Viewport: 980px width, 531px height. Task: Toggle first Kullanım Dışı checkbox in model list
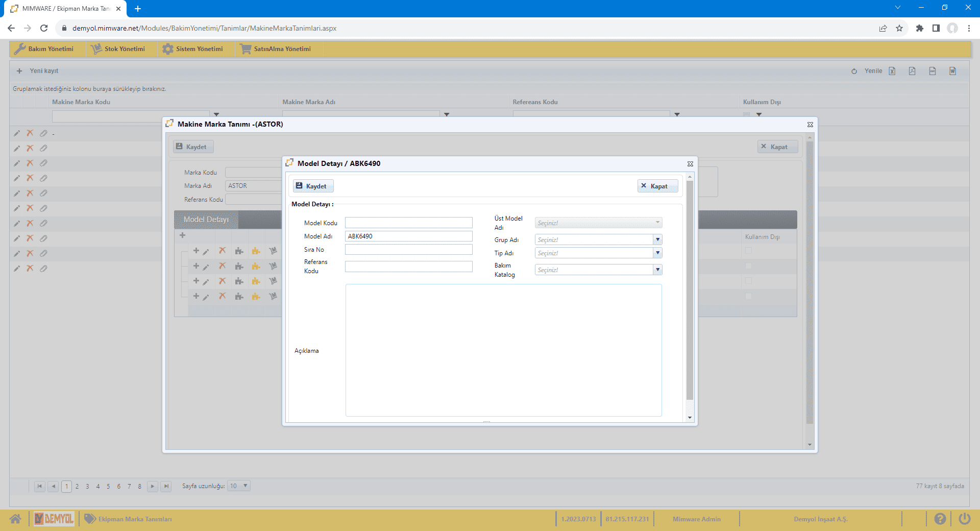point(748,251)
